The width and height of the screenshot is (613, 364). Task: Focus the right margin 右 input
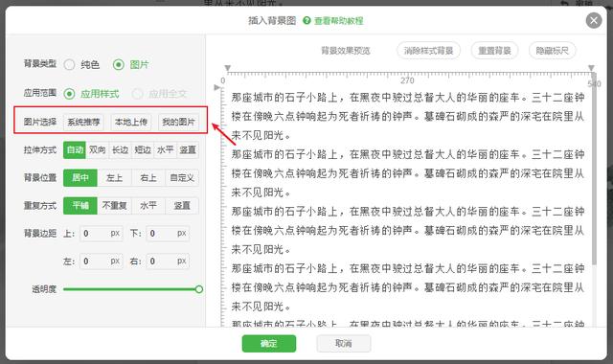click(x=168, y=262)
